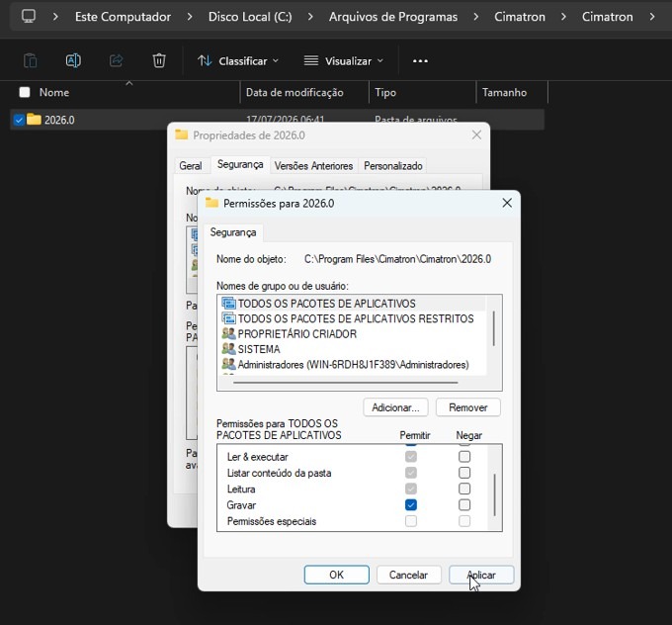This screenshot has height=625, width=672.
Task: Go to the first Cimatron breadcrumb
Action: 520,17
